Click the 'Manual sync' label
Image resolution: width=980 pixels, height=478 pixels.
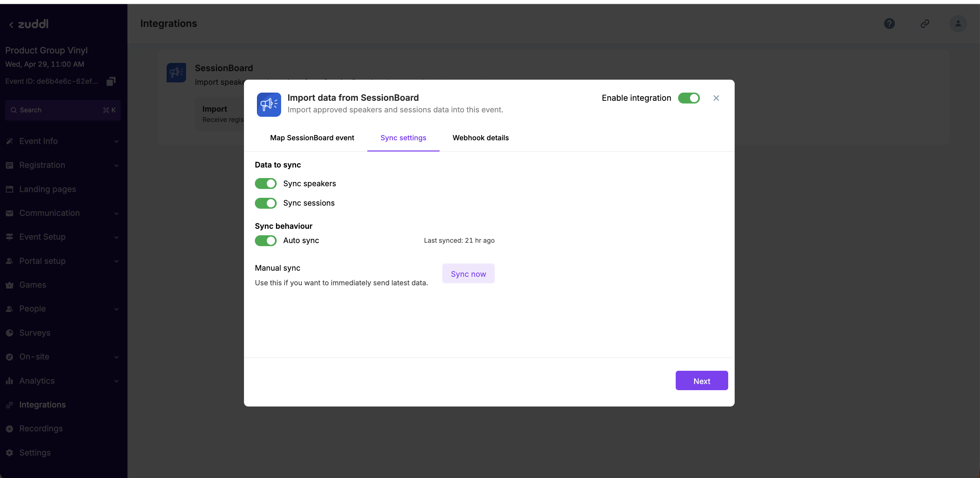277,268
